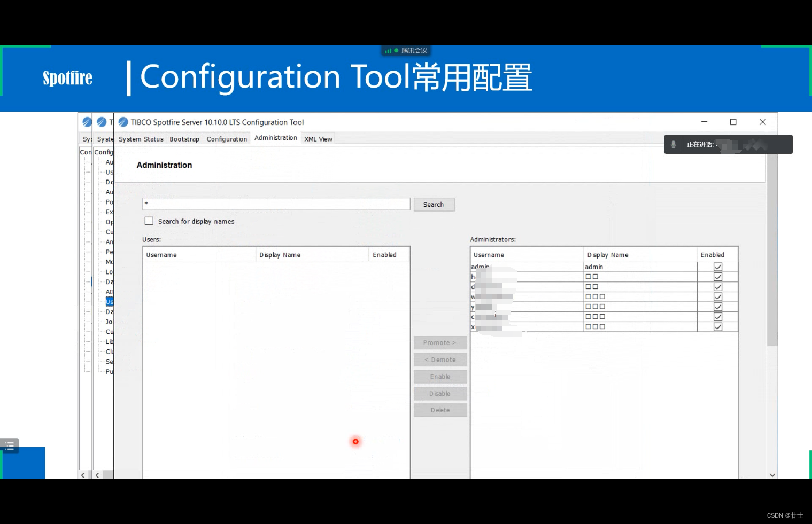Toggle Enabled checkbox in fourth administrator row
The image size is (812, 524).
[x=718, y=297]
